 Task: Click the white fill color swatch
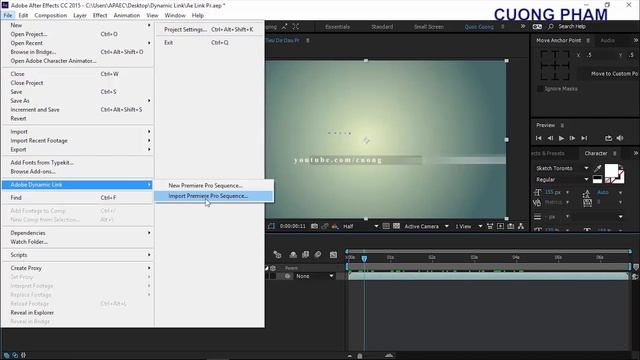coord(611,170)
